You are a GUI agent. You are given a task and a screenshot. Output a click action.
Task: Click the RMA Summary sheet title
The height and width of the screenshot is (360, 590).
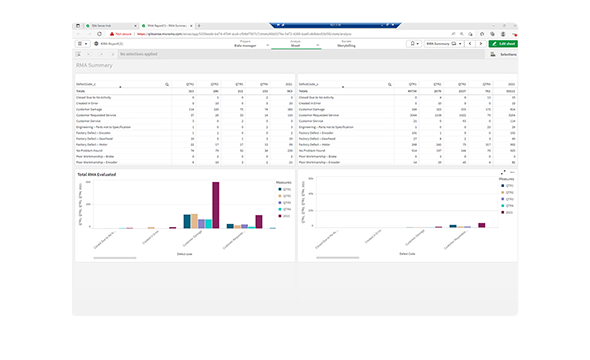(94, 65)
